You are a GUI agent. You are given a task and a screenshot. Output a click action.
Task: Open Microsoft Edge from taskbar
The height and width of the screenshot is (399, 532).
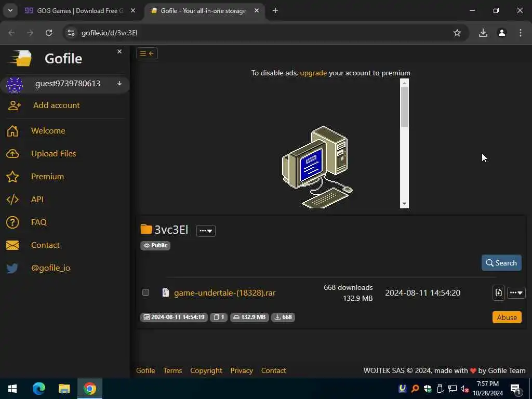39,389
